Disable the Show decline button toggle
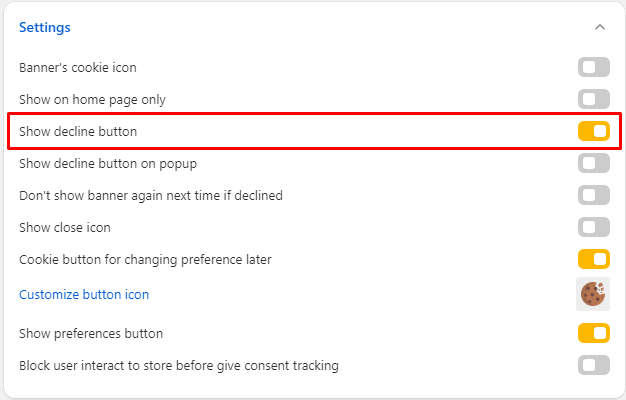The width and height of the screenshot is (626, 400). [x=593, y=131]
